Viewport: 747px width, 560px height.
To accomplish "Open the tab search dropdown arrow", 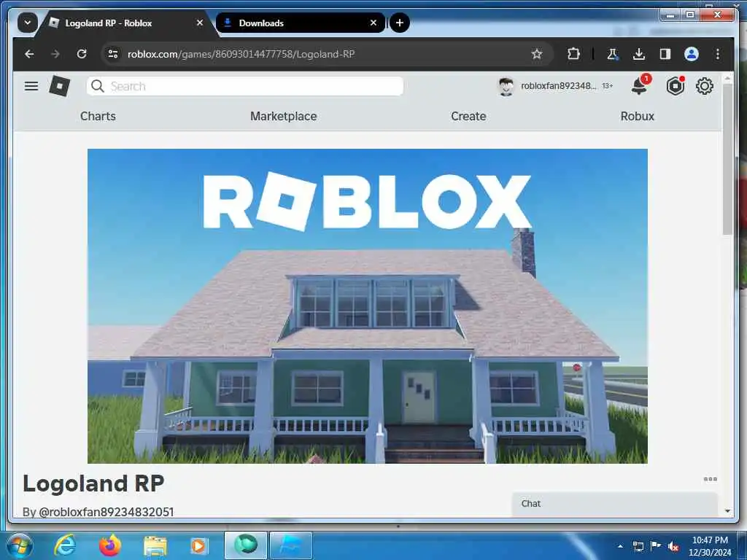I will (x=28, y=23).
